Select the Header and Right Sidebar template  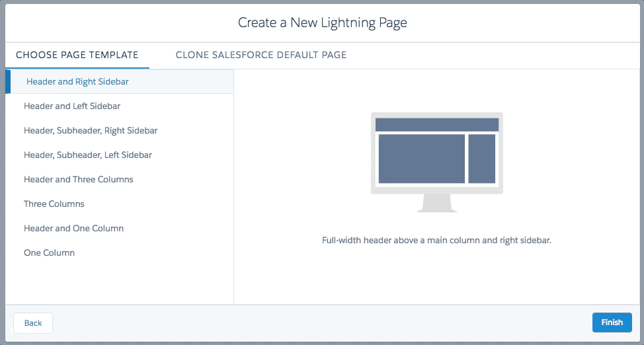(77, 82)
